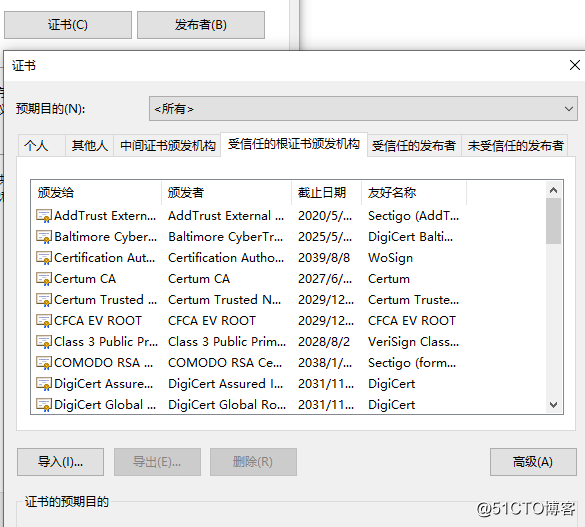Select Certum CA in the 颁发给 column

click(x=85, y=279)
